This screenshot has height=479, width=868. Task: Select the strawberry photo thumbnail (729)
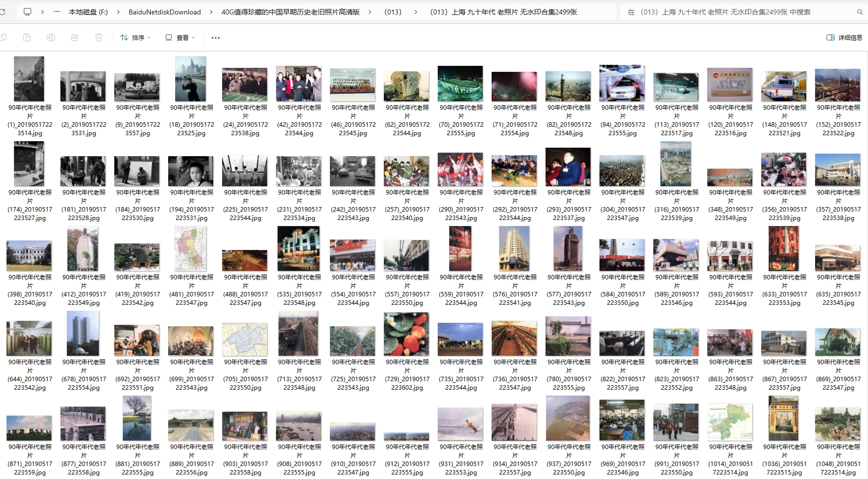point(407,334)
